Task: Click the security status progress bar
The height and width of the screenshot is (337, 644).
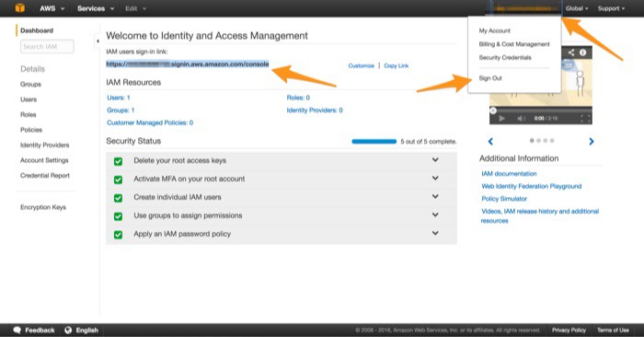Action: tap(374, 142)
